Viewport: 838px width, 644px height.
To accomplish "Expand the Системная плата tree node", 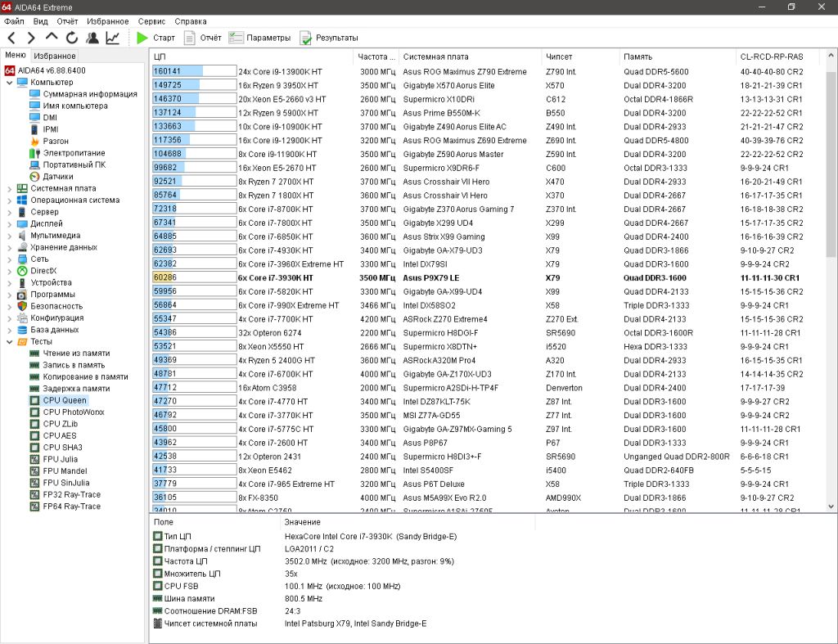I will (9, 189).
